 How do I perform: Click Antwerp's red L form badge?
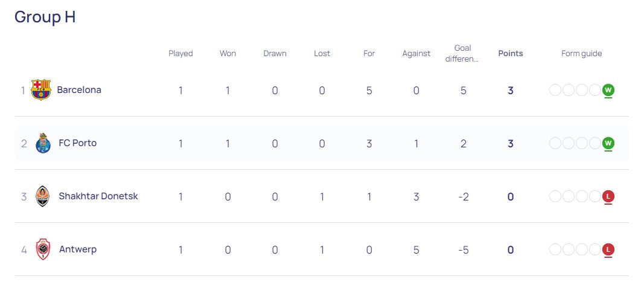608,249
